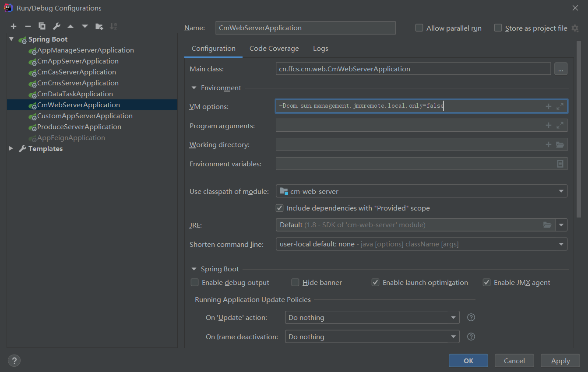588x372 pixels.
Task: Expand the Templates tree node
Action: pos(11,148)
